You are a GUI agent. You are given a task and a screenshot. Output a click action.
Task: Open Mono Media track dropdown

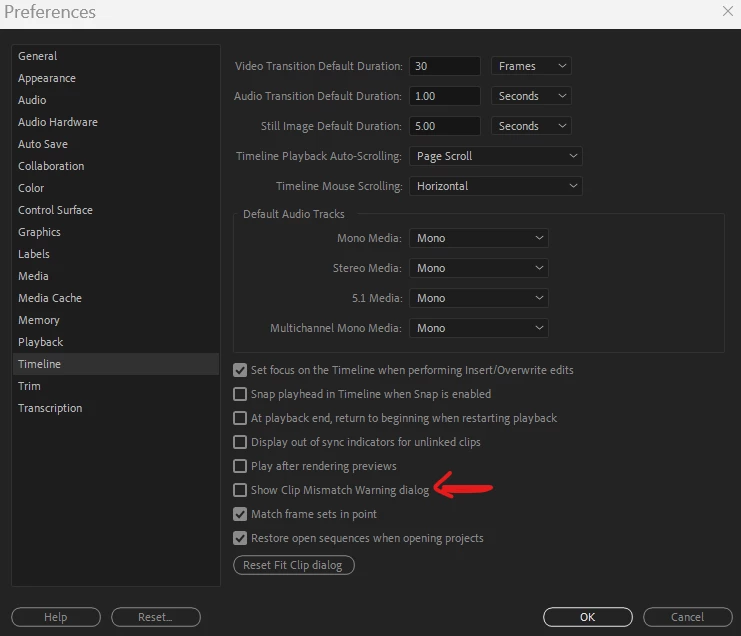[x=479, y=238]
